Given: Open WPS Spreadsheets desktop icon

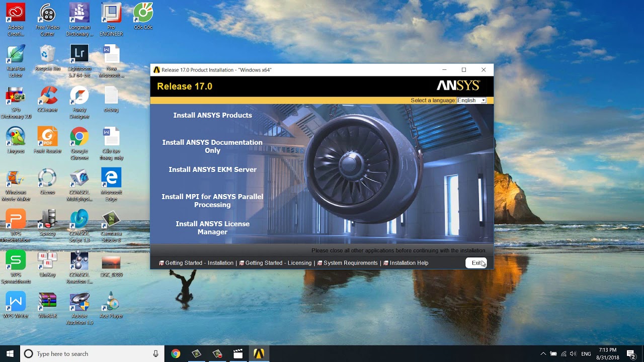Looking at the screenshot, I should [16, 267].
